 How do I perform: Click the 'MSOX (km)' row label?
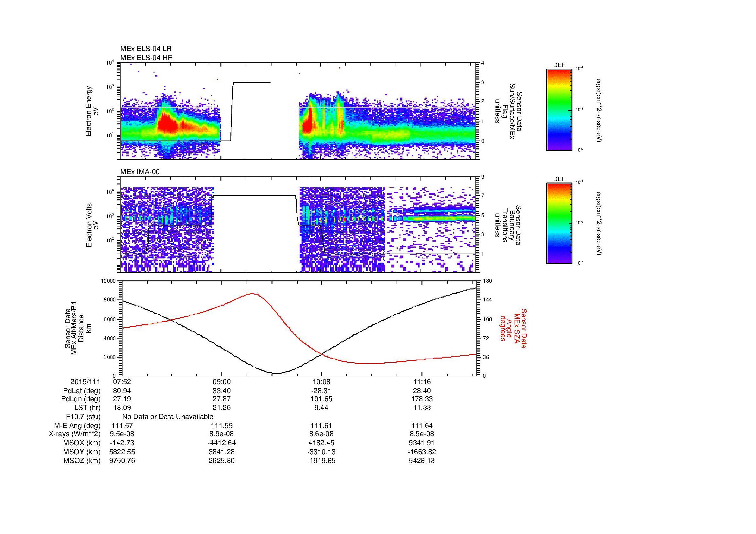pyautogui.click(x=82, y=443)
